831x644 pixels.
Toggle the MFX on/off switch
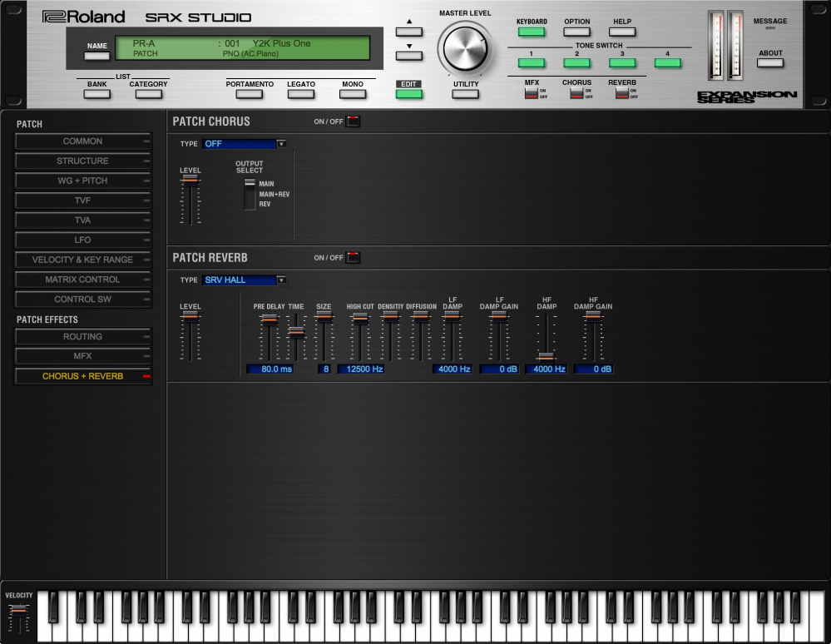[x=531, y=93]
